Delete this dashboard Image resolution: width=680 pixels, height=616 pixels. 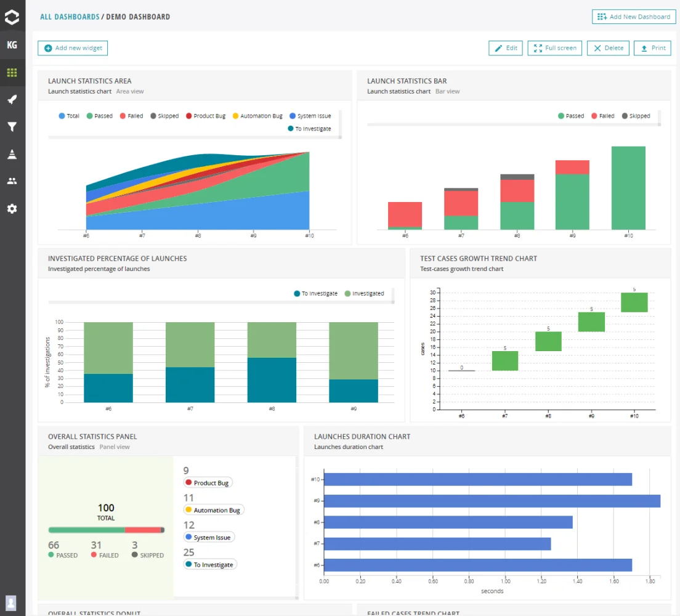pyautogui.click(x=608, y=47)
